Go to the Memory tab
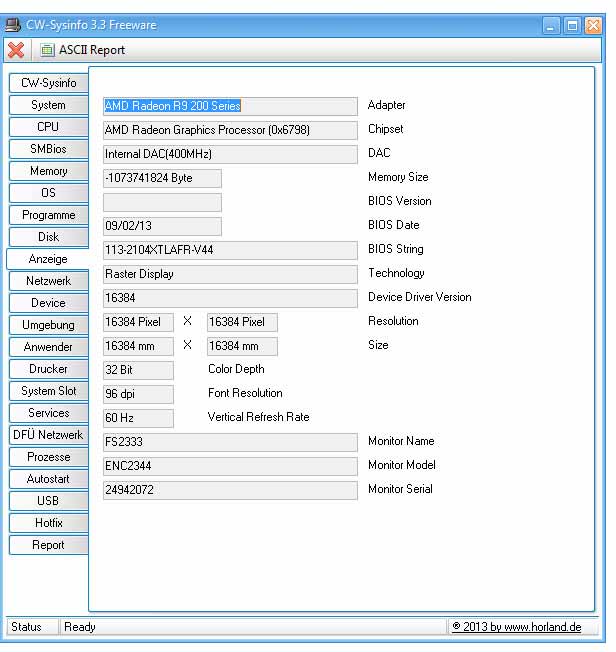 [49, 171]
